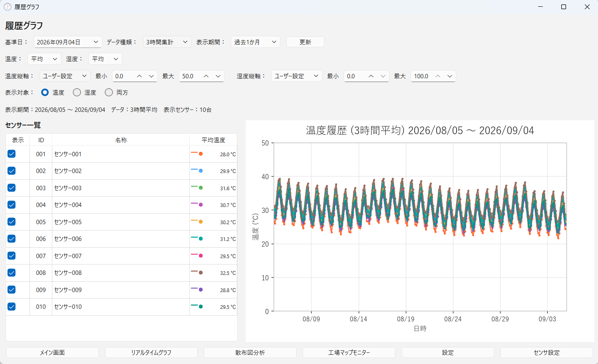Image resolution: width=598 pixels, height=364 pixels.
Task: Increase temperature axis 最小 value with up arrow
Action: point(139,76)
